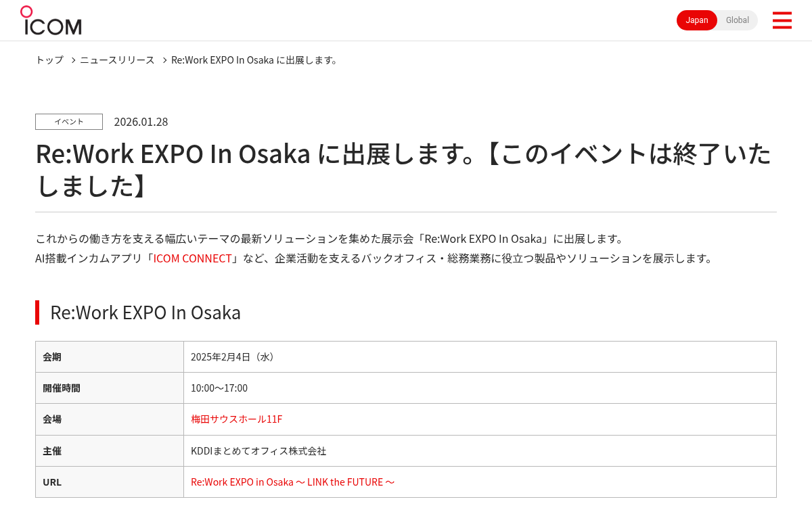
Task: Open the ICOM CONNECT link
Action: pyautogui.click(x=193, y=258)
